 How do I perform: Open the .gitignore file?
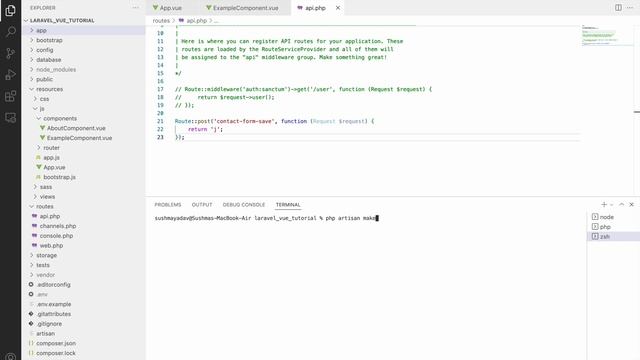coord(83,324)
